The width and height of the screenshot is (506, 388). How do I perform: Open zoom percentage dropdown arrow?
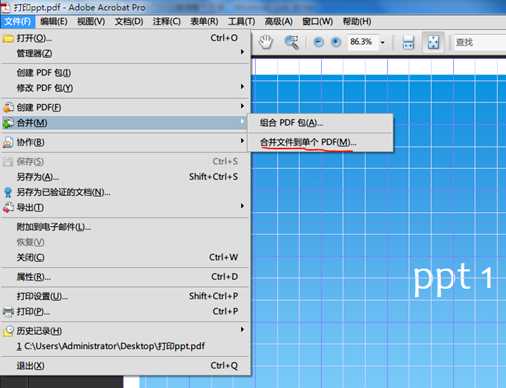coord(383,43)
